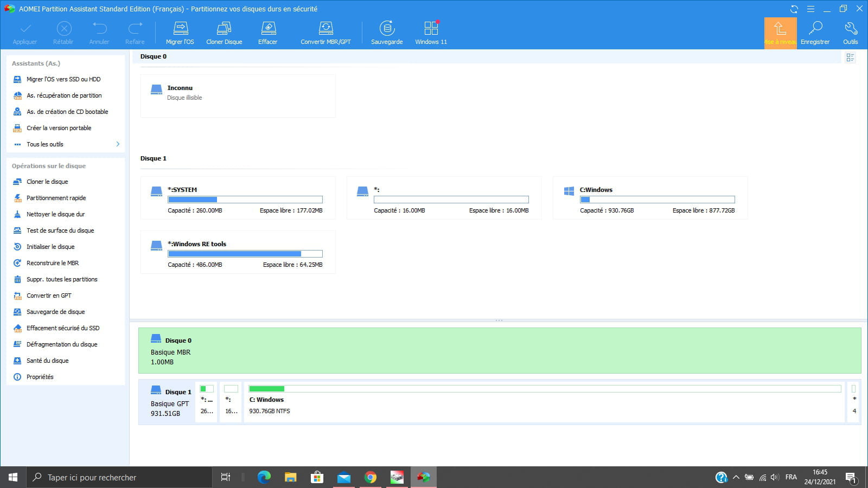Click the FRA language indicator

tap(791, 477)
